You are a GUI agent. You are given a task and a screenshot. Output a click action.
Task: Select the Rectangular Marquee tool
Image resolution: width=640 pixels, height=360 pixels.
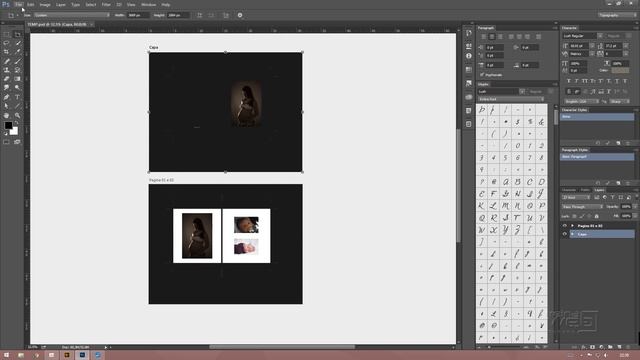point(7,35)
